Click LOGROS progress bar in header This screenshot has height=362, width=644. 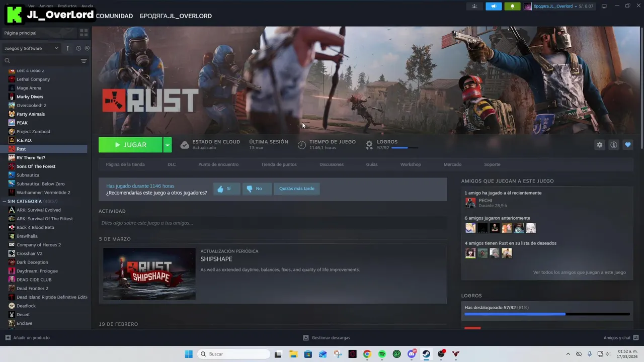405,148
